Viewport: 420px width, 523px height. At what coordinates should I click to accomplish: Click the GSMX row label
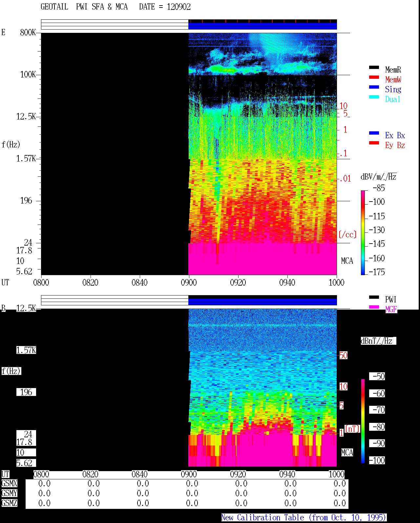9,484
